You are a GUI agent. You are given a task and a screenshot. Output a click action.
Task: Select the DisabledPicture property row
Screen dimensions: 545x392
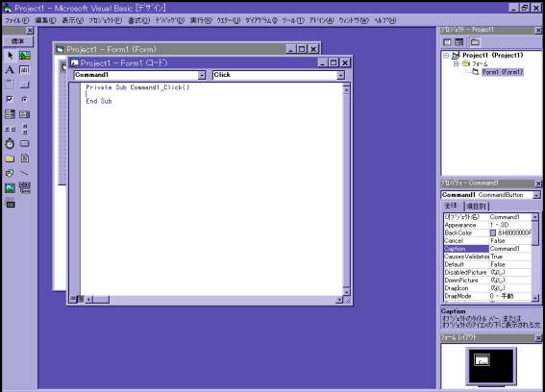487,273
